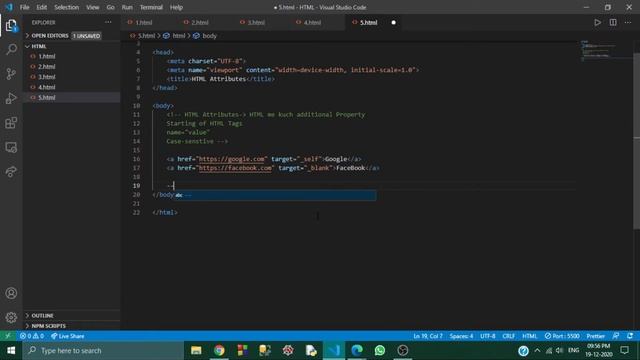Open editor More Actions ellipsis
The width and height of the screenshot is (640, 360).
[628, 22]
